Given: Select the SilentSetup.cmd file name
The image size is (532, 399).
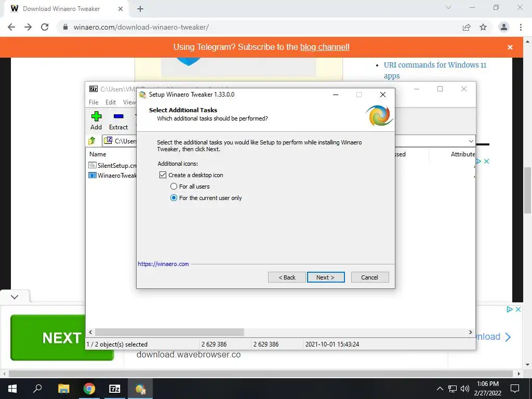Looking at the screenshot, I should tap(117, 165).
